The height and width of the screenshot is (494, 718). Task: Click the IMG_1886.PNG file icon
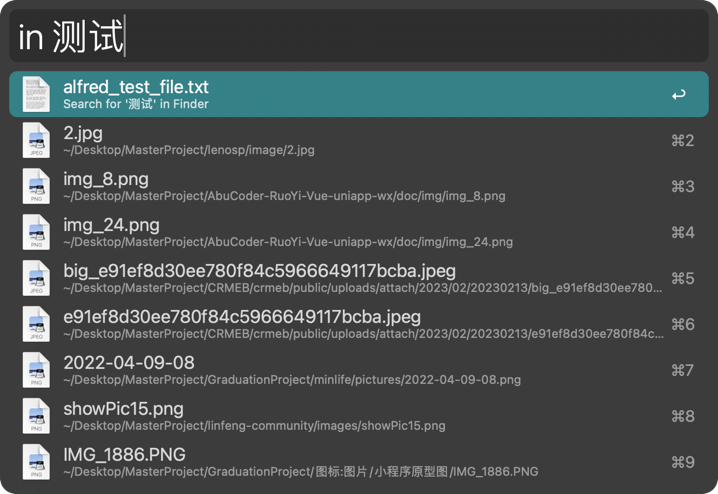[36, 462]
